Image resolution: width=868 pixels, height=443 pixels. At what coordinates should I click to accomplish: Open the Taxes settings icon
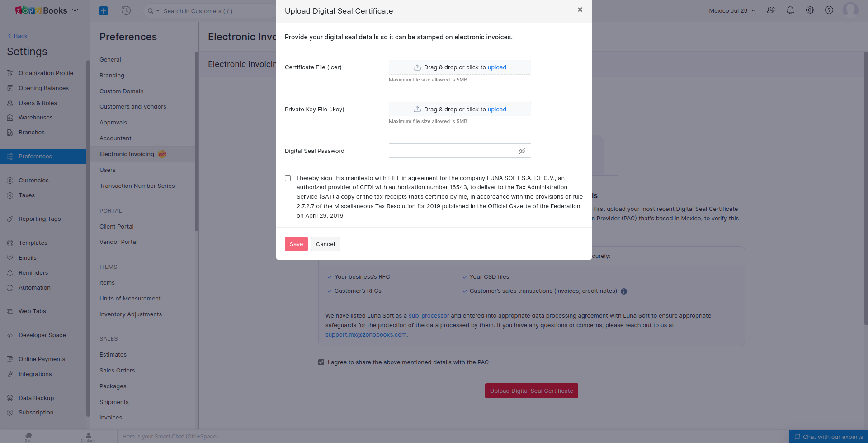point(10,195)
